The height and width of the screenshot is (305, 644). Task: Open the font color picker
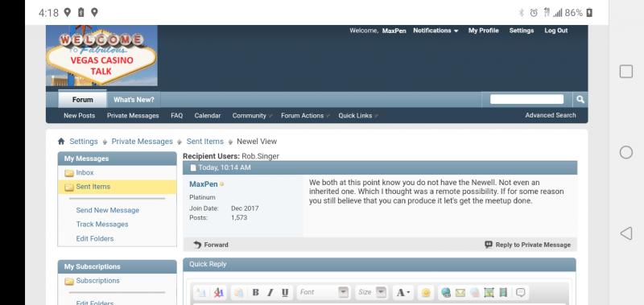click(403, 292)
